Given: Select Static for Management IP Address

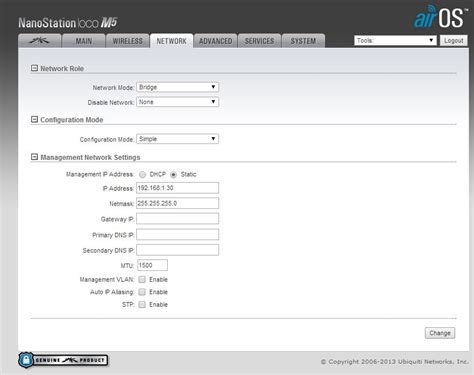Looking at the screenshot, I should click(x=173, y=174).
